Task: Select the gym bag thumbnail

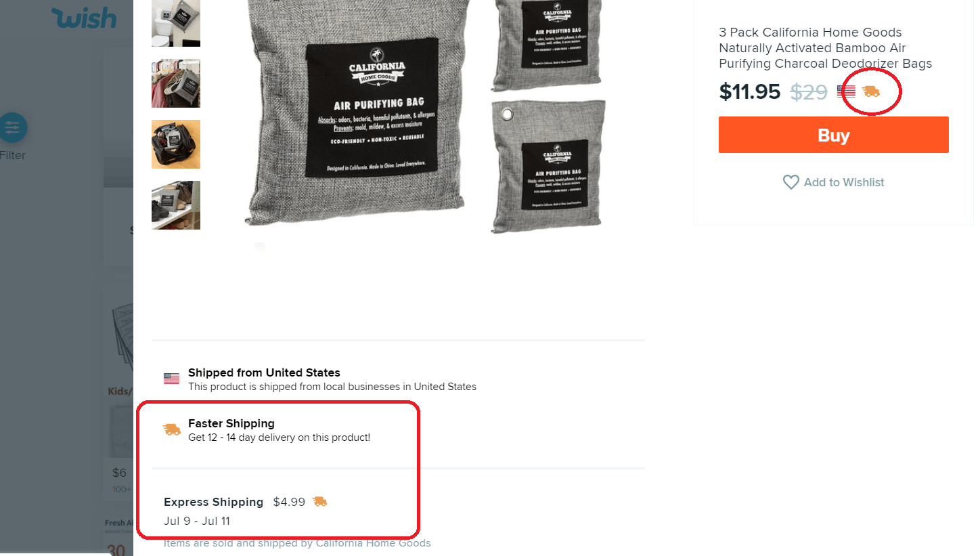Action: point(176,144)
